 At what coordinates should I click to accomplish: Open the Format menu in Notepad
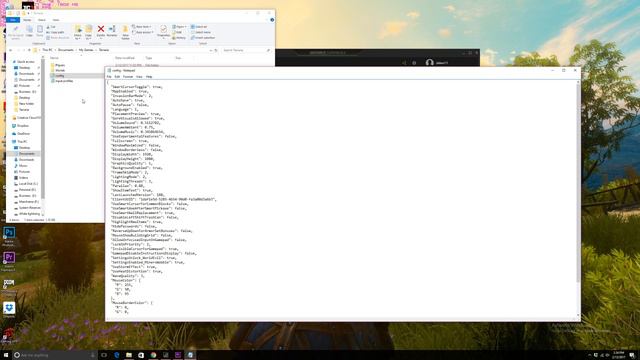[128, 77]
